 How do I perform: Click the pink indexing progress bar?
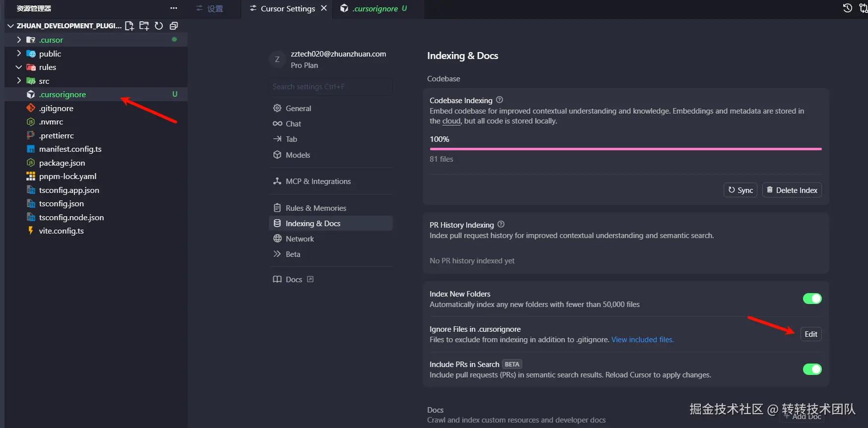pyautogui.click(x=625, y=149)
